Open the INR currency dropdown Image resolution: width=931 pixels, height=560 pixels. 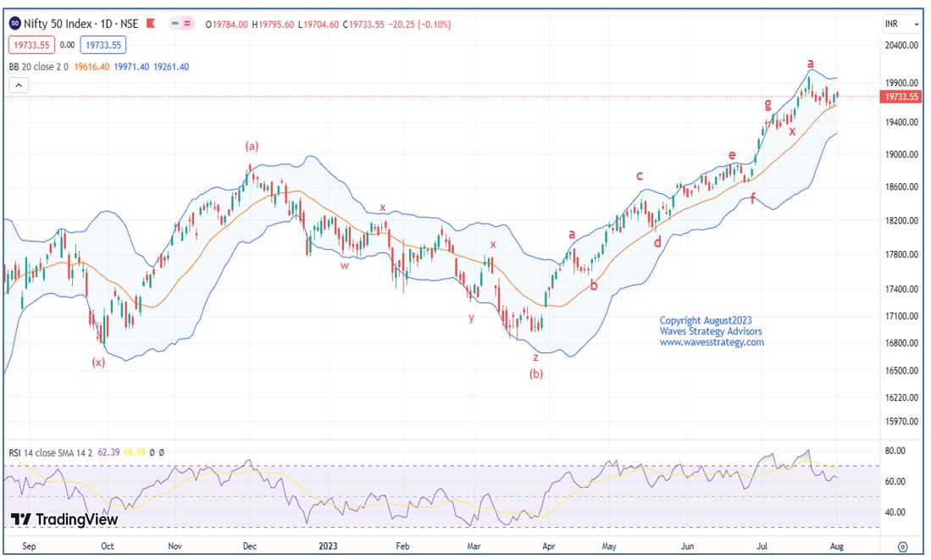901,24
